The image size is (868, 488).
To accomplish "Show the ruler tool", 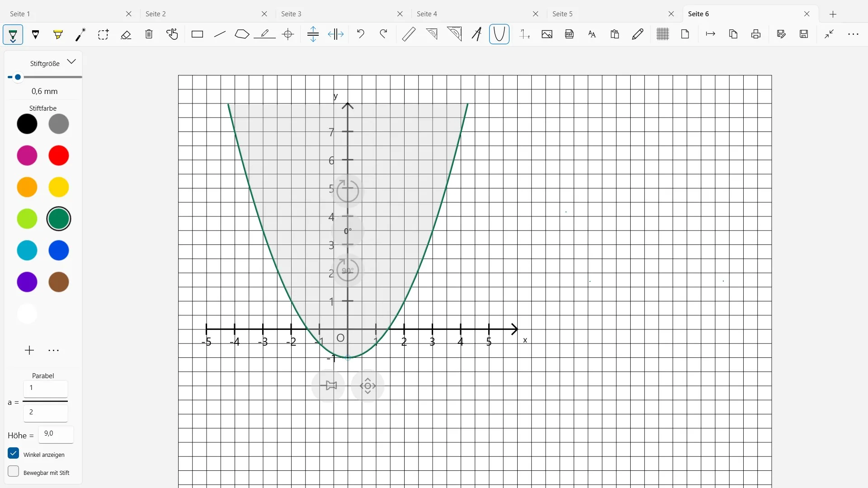I will (409, 34).
